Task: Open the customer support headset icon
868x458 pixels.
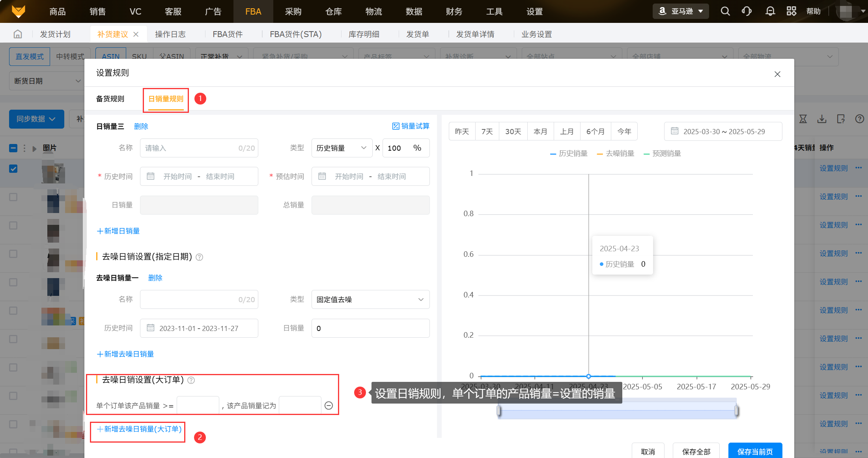Action: click(747, 11)
